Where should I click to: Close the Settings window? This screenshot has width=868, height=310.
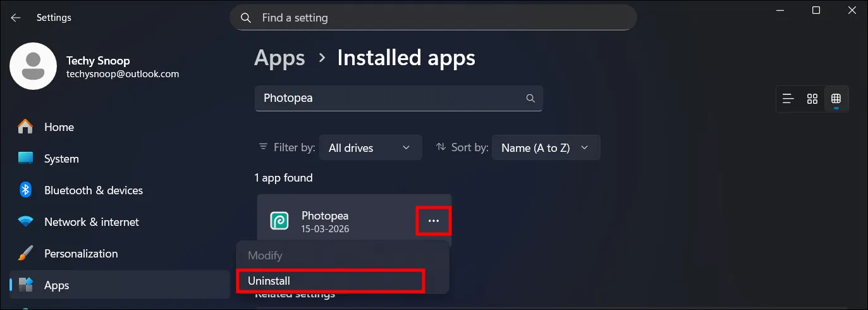852,10
